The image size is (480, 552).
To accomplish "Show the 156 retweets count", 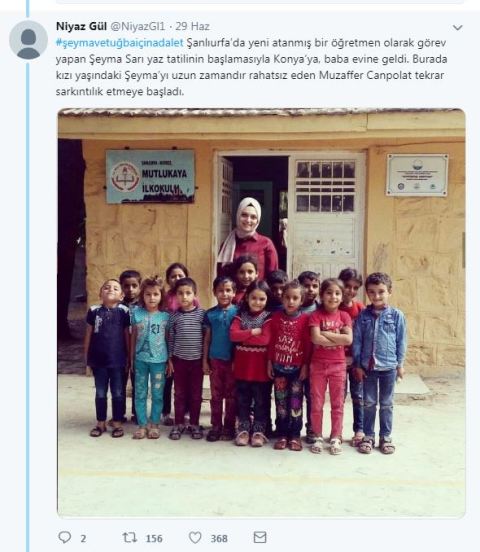I will [154, 538].
